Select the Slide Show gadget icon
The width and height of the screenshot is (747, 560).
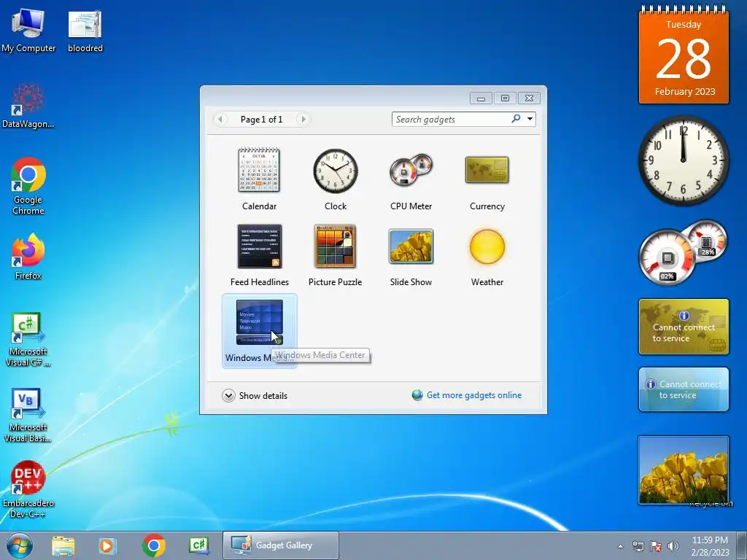pyautogui.click(x=411, y=246)
